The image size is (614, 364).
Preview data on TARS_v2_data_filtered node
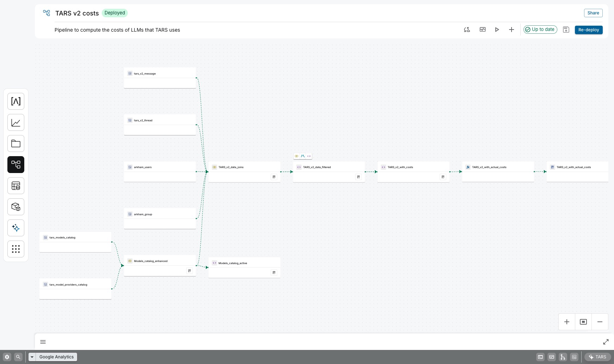pyautogui.click(x=358, y=177)
